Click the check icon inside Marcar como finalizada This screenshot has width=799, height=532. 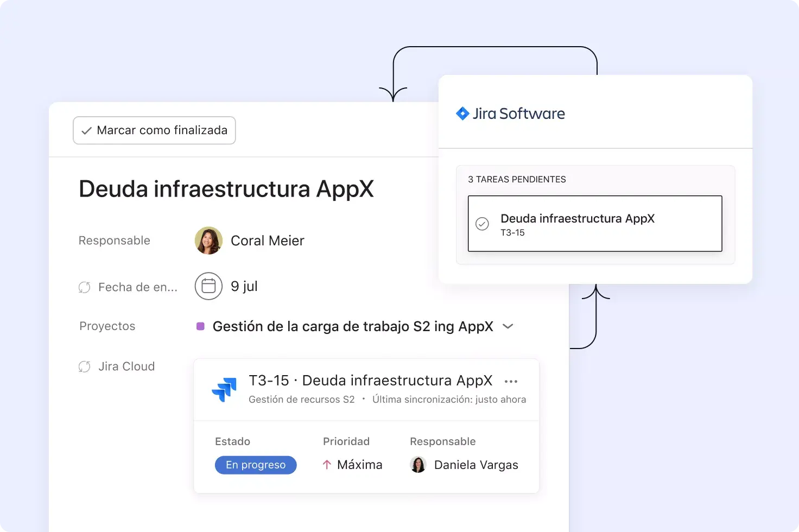87,130
